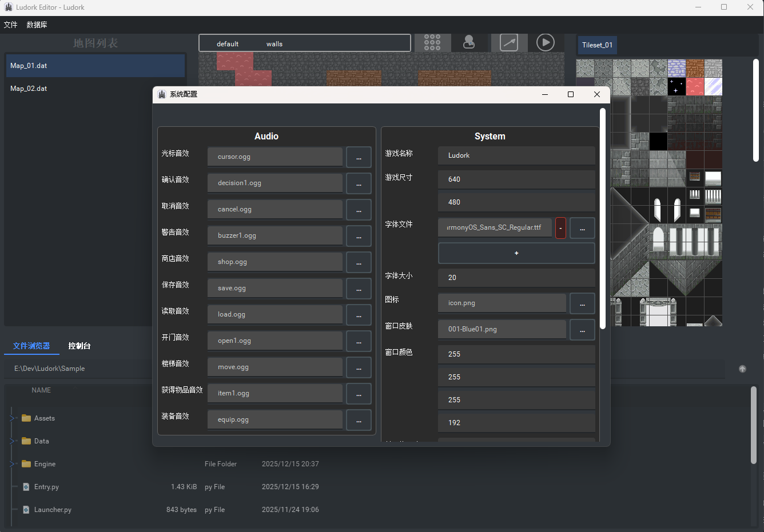
Task: Expand the Data folder tree node
Action: click(x=12, y=441)
